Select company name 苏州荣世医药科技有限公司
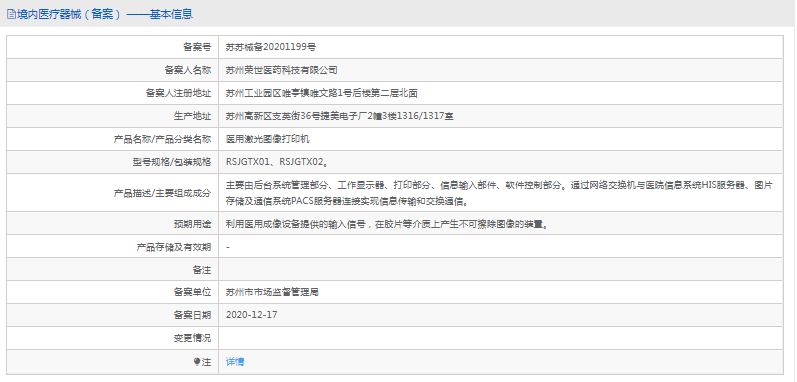This screenshot has height=382, width=797. tap(282, 70)
